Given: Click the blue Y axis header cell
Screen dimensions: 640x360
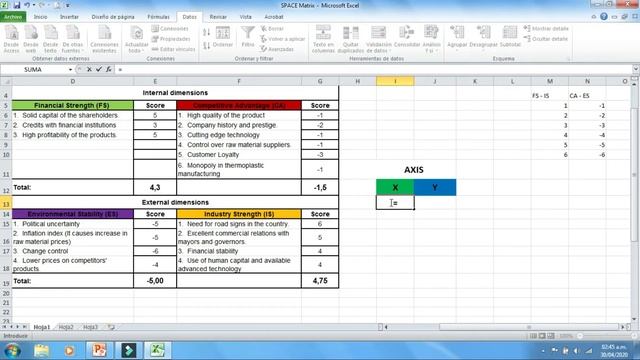Looking at the screenshot, I should 435,187.
